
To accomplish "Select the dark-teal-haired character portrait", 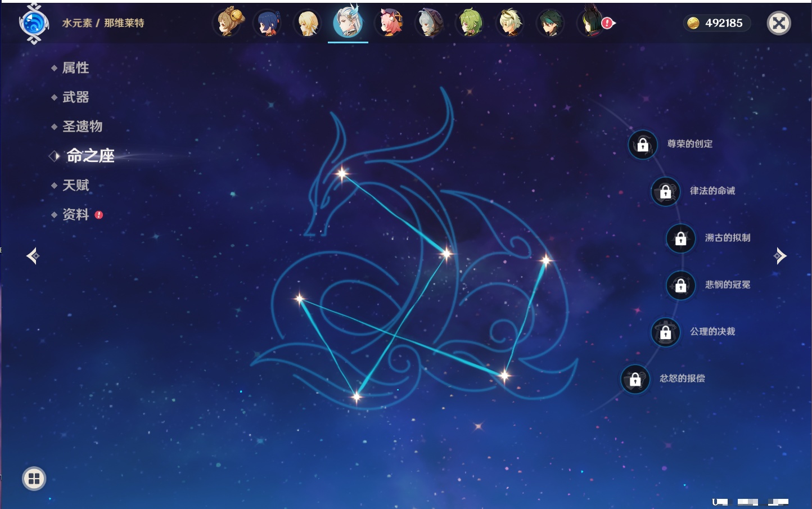I will click(x=551, y=23).
